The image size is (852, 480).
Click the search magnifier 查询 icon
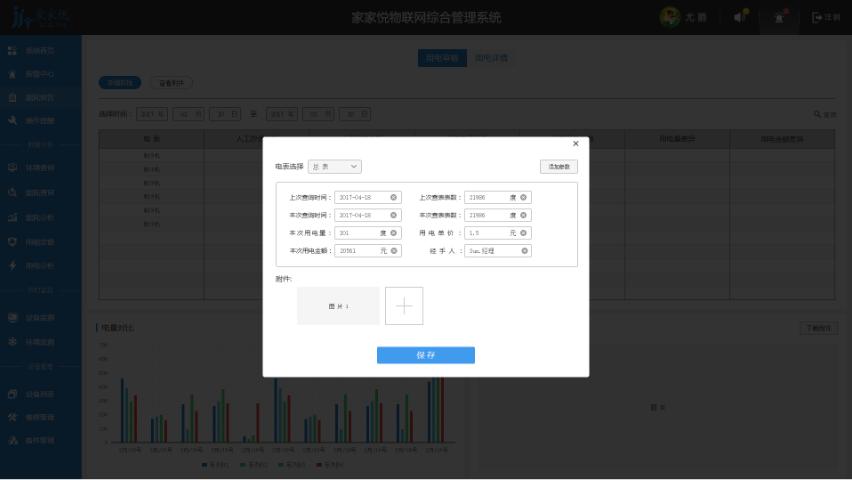coord(817,114)
